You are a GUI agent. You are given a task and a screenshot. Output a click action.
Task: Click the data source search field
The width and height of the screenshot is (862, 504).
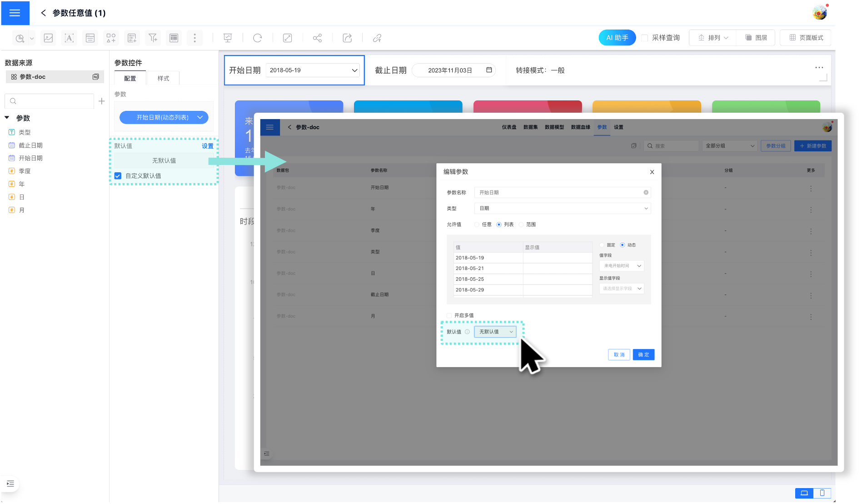(49, 101)
